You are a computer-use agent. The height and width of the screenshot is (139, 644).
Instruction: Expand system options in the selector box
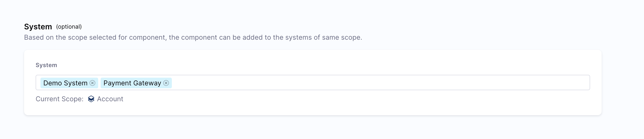313,82
